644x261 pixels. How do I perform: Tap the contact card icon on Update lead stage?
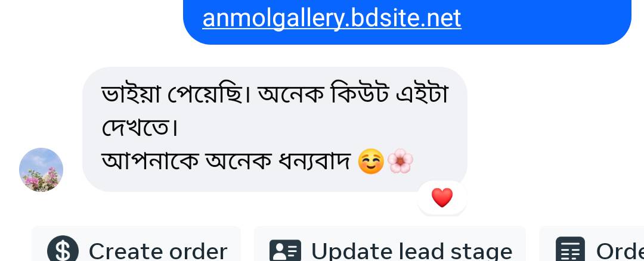[x=285, y=251]
